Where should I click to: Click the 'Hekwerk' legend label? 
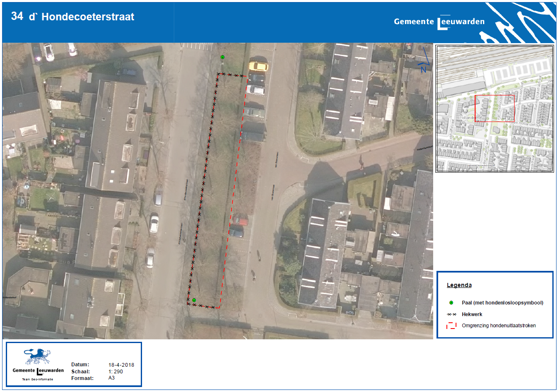(472, 314)
